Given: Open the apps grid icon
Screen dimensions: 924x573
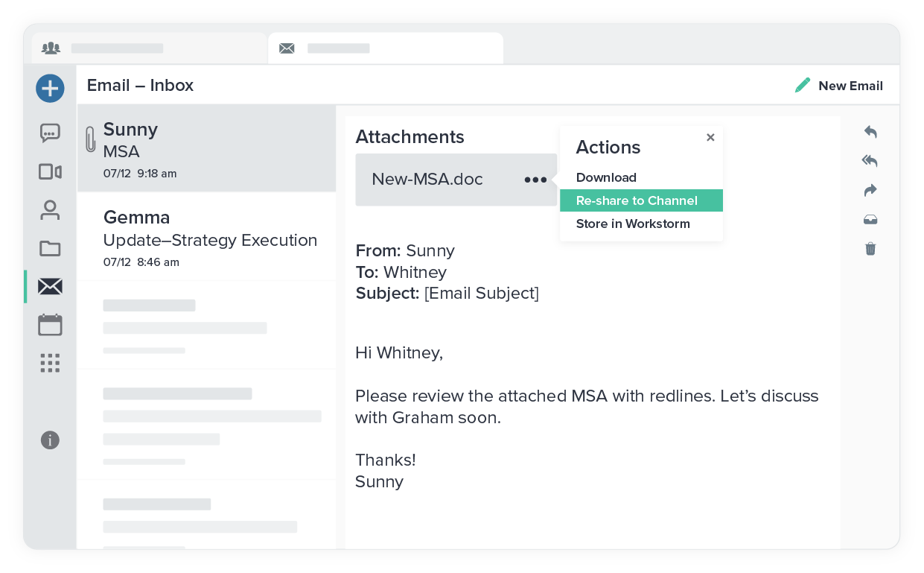Looking at the screenshot, I should point(50,363).
